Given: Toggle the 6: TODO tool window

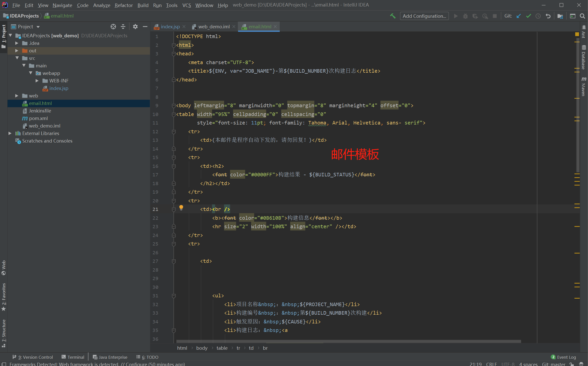Looking at the screenshot, I should (147, 357).
